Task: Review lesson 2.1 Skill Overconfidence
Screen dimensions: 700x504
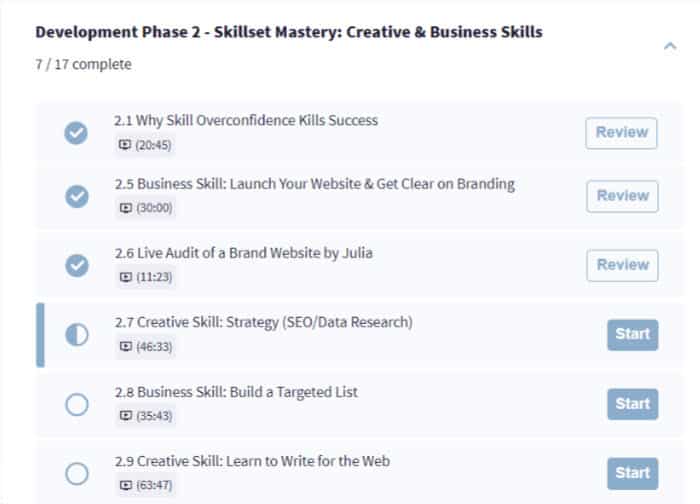Action: tap(621, 132)
